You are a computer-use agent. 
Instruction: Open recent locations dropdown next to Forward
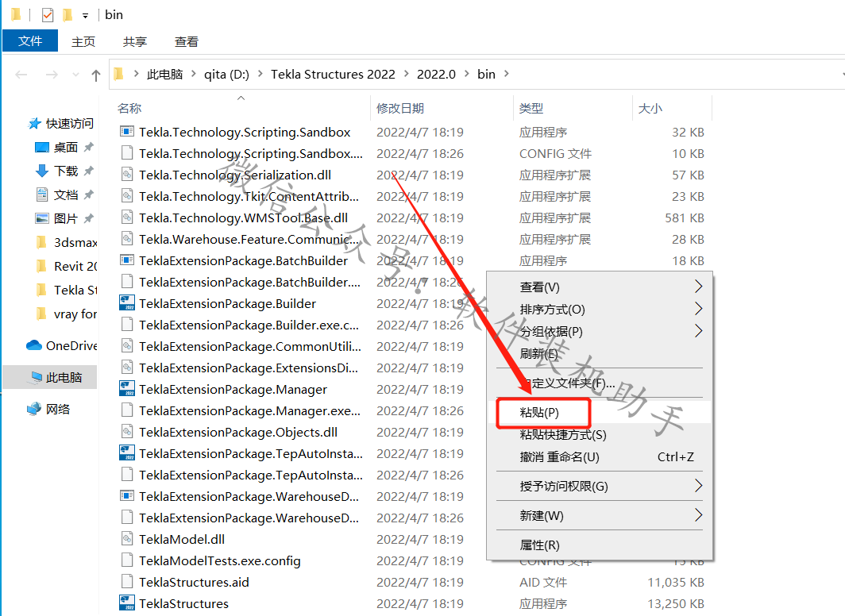(75, 75)
